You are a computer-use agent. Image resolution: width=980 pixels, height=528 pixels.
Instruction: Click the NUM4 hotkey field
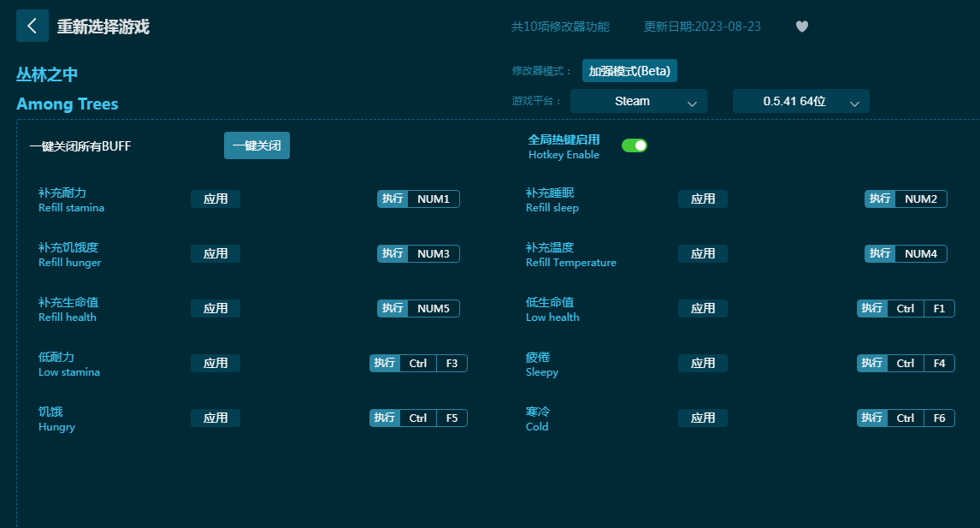920,253
